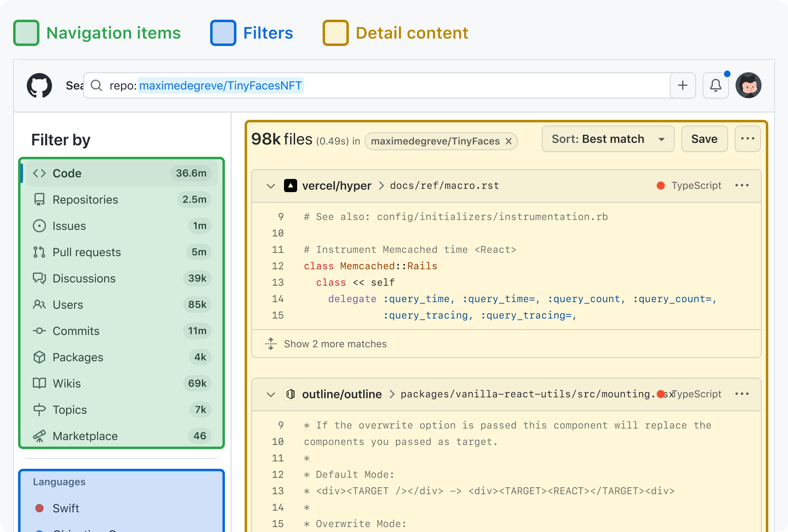Select the Commits filter
This screenshot has height=532, width=788.
pos(121,331)
